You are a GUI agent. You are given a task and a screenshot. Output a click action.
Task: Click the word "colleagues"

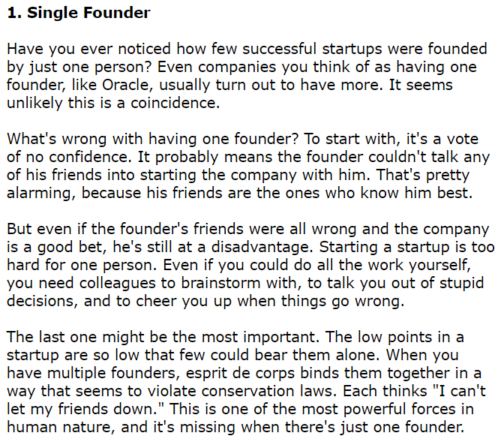click(x=120, y=284)
